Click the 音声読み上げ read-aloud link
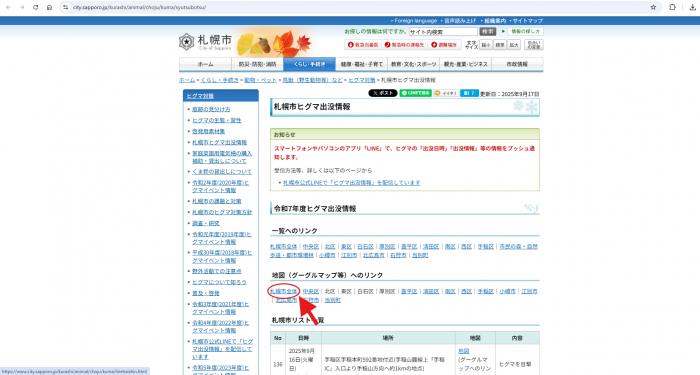 tap(460, 21)
